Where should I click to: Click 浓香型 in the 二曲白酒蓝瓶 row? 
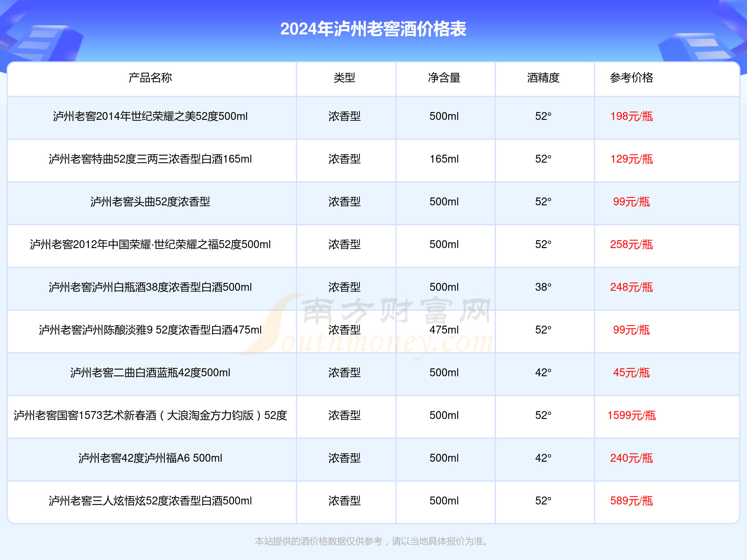[344, 373]
